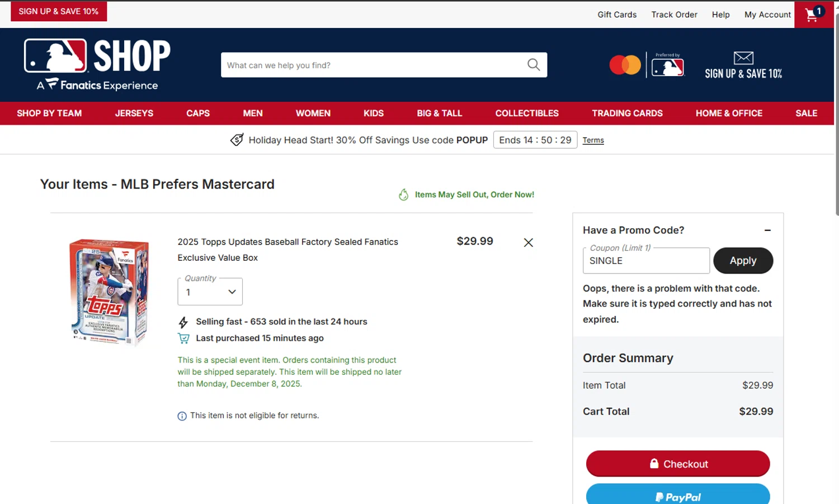The width and height of the screenshot is (839, 504).
Task: Click the Order Summary heading
Action: 628,358
